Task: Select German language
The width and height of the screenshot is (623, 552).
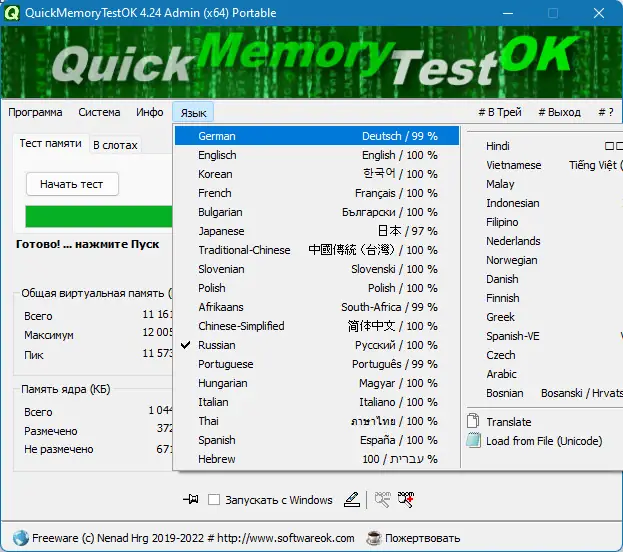Action: [x=317, y=136]
